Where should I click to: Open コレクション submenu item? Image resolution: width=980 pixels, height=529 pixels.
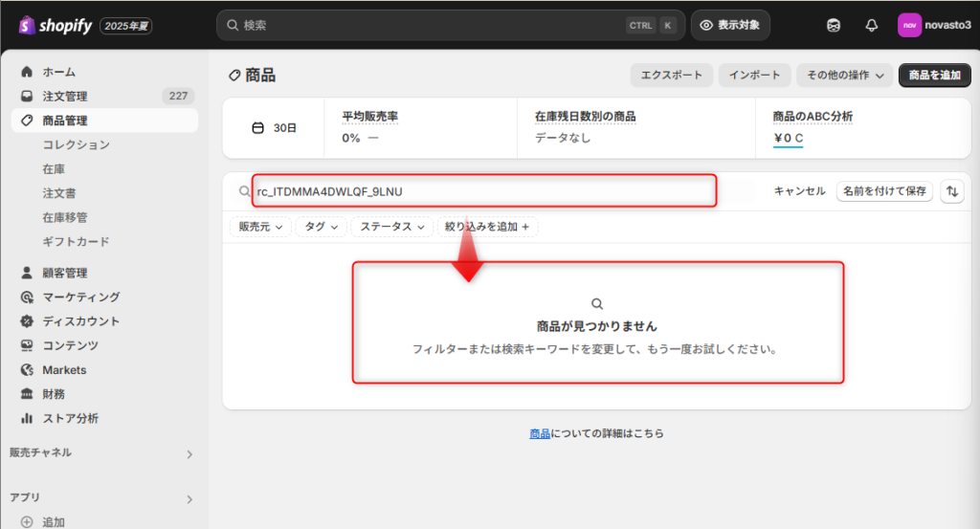tap(77, 144)
